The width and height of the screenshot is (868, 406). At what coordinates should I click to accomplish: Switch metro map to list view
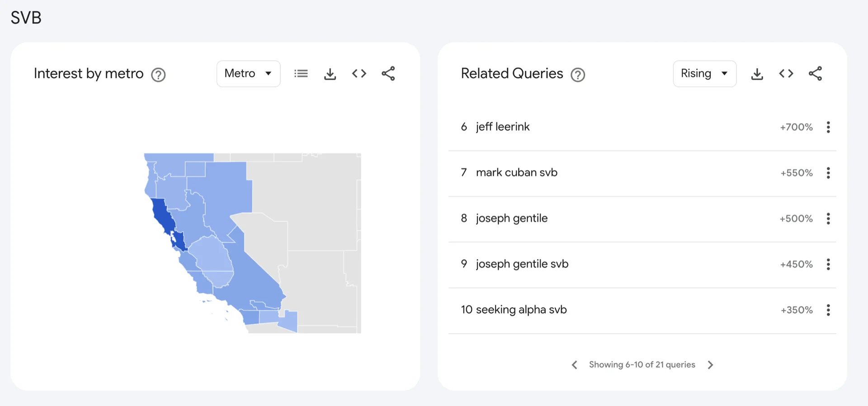tap(301, 74)
